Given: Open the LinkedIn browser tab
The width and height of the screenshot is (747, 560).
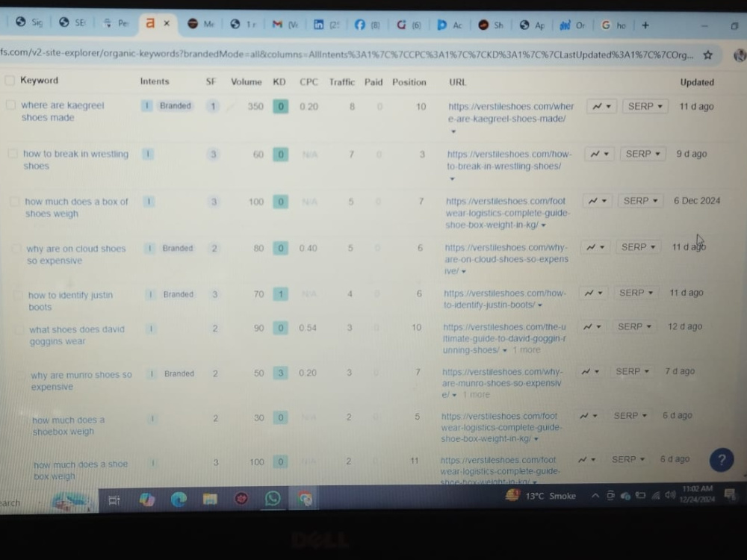Looking at the screenshot, I should 326,25.
